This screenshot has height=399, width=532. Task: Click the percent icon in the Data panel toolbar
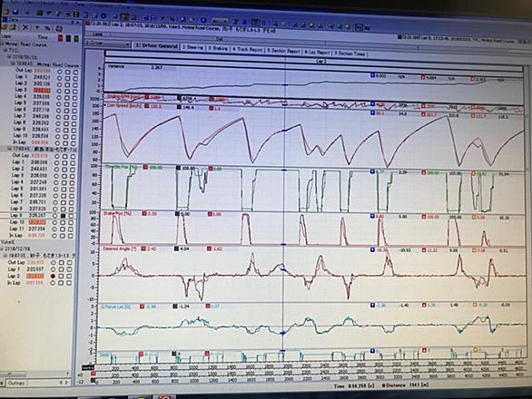[48, 28]
